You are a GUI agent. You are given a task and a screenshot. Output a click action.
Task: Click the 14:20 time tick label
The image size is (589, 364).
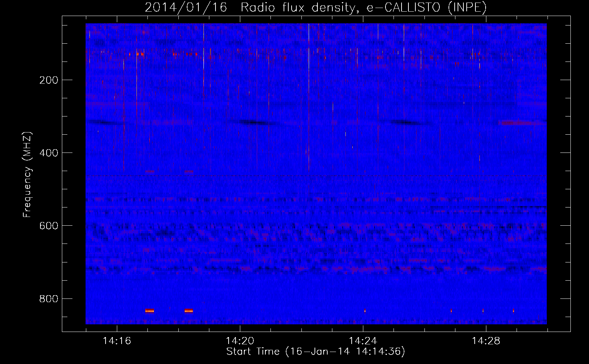[x=240, y=341]
